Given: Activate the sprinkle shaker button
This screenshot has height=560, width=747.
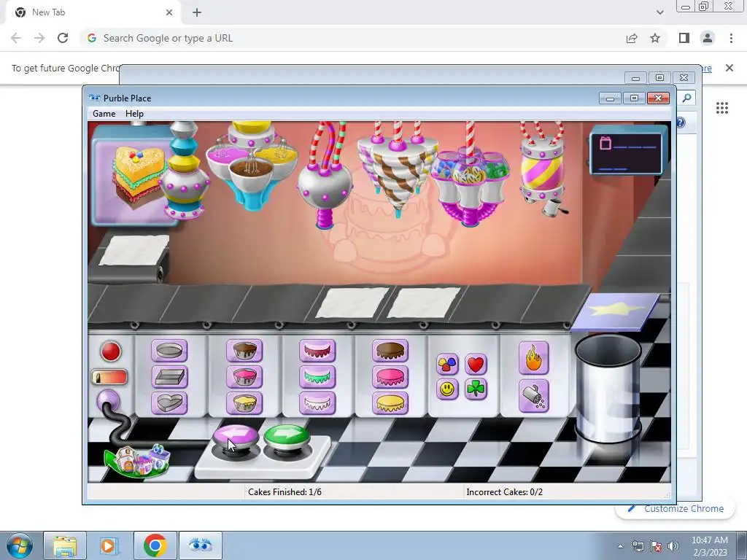Looking at the screenshot, I should tap(533, 396).
